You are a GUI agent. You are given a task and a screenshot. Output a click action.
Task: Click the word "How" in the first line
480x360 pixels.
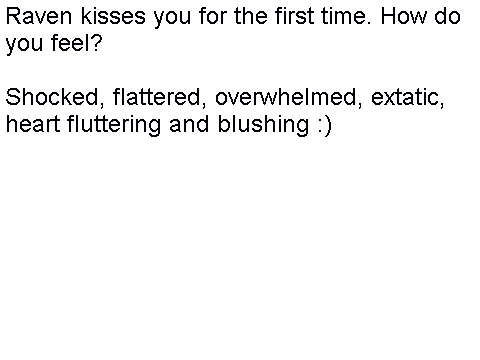[404, 16]
